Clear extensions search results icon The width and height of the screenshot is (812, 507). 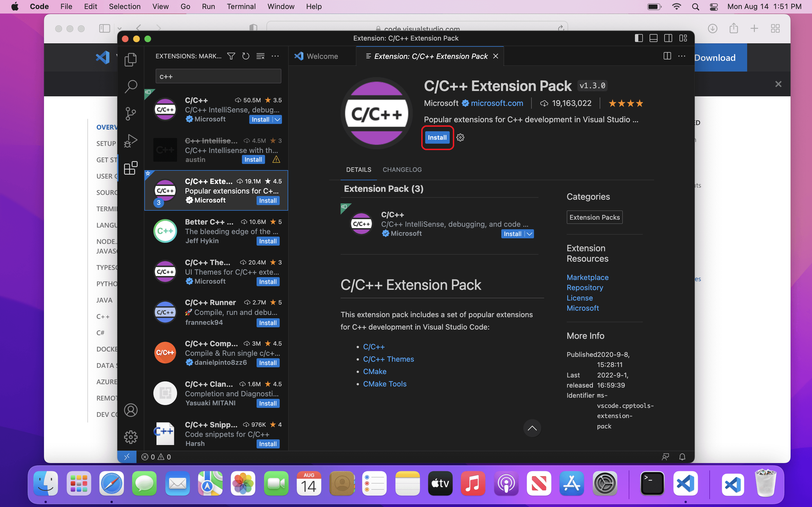coord(261,56)
